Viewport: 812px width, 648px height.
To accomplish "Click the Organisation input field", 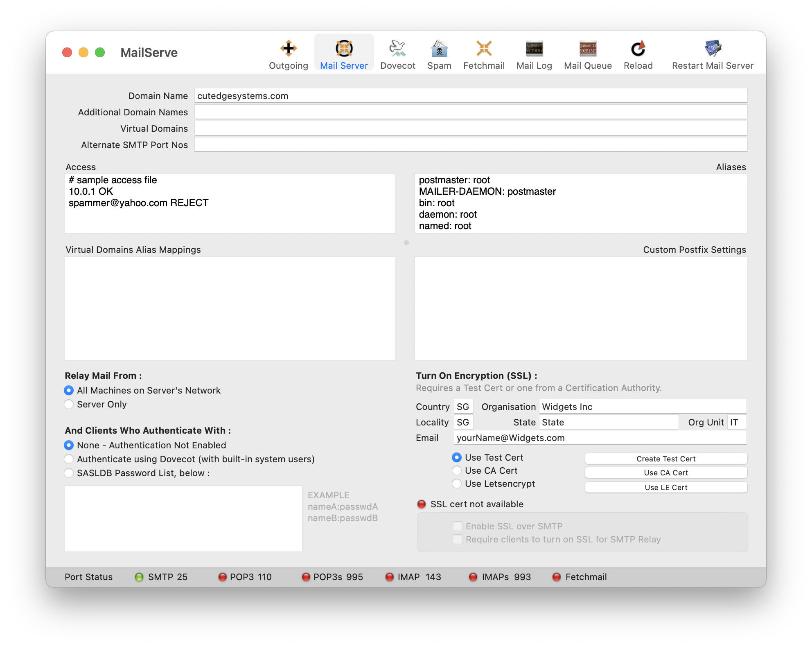I will [x=643, y=407].
